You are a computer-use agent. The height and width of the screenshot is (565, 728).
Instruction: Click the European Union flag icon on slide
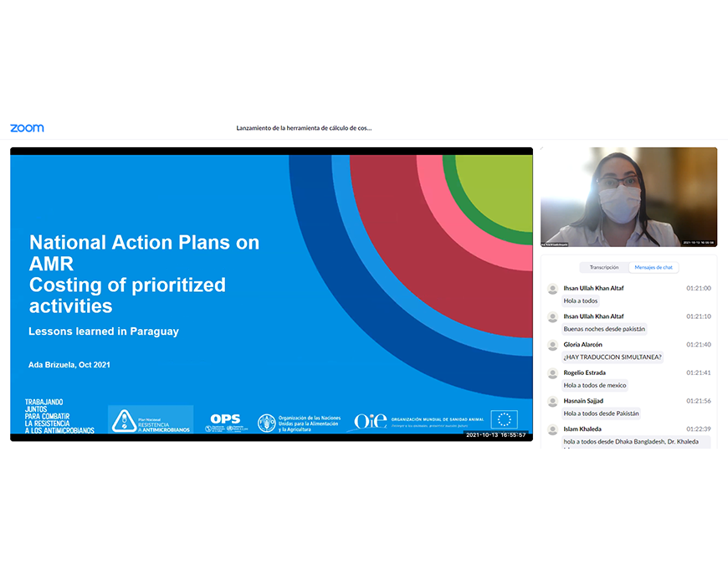click(x=504, y=419)
